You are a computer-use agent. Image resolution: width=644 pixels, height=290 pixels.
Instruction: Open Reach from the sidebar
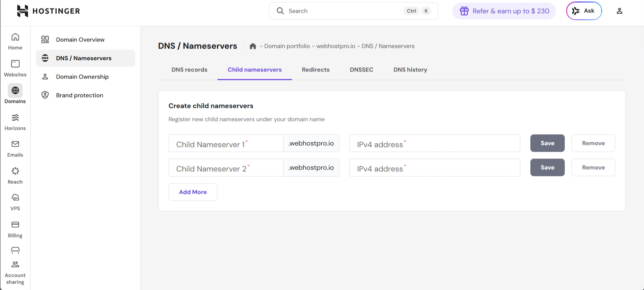[x=15, y=176]
